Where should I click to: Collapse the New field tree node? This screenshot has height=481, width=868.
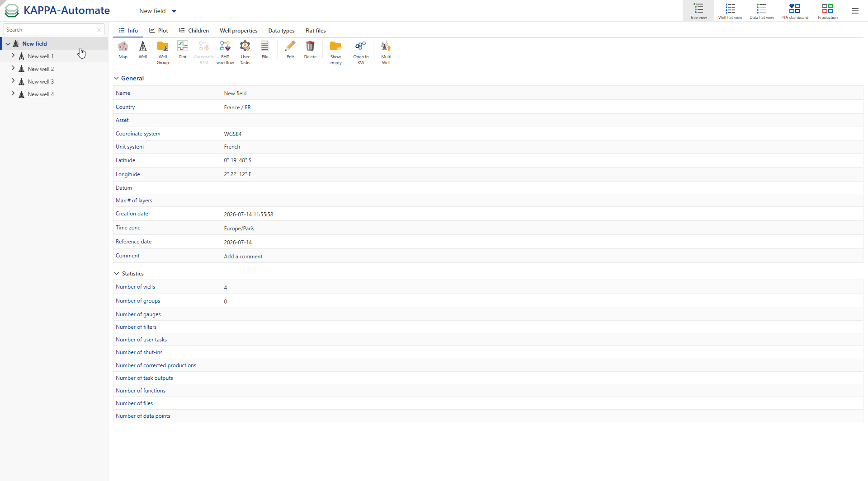[8, 44]
